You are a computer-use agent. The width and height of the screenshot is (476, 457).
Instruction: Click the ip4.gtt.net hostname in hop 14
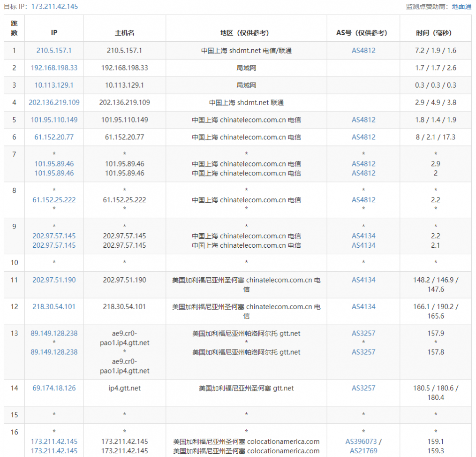(x=124, y=388)
